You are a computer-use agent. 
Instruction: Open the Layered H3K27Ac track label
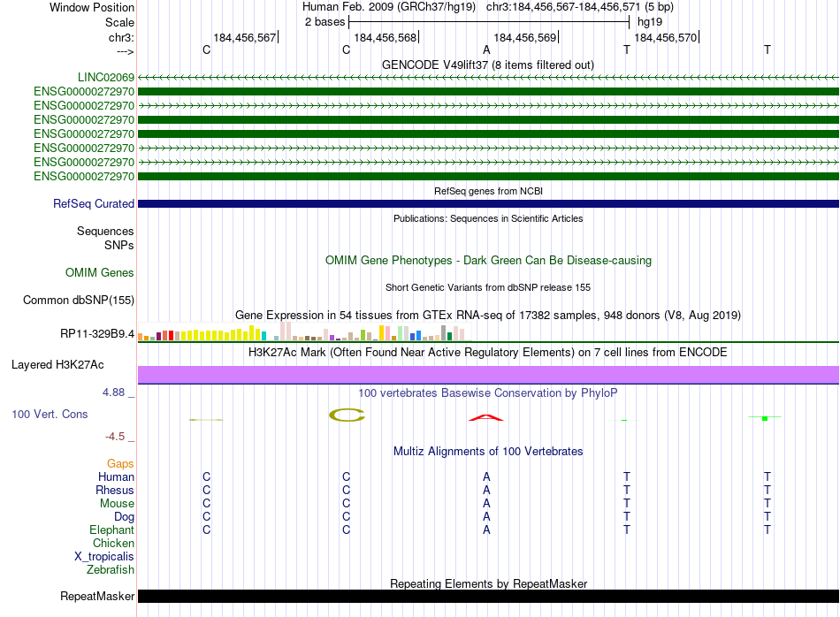(x=57, y=365)
